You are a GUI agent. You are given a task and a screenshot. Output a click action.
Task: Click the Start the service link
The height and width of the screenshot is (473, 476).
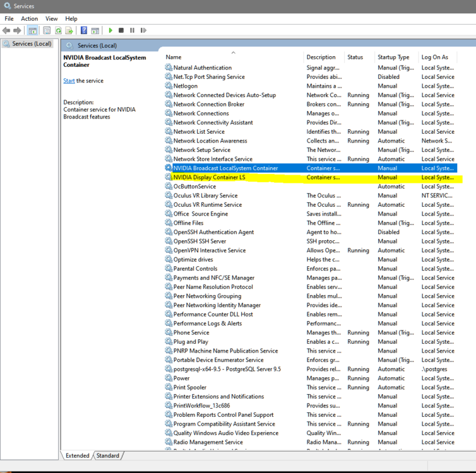pyautogui.click(x=69, y=81)
